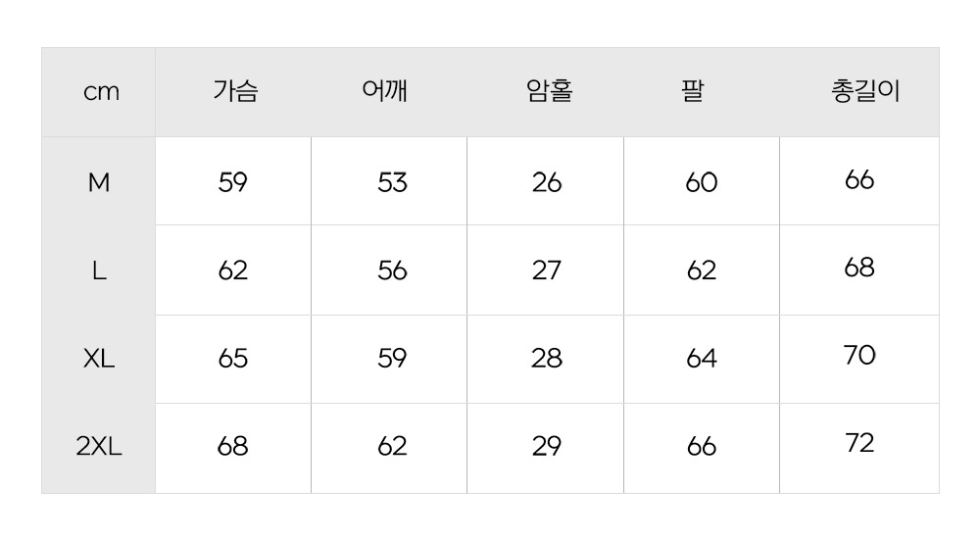This screenshot has height=540, width=980.
Task: Click the M row 가슴 value 59
Action: coord(233,182)
